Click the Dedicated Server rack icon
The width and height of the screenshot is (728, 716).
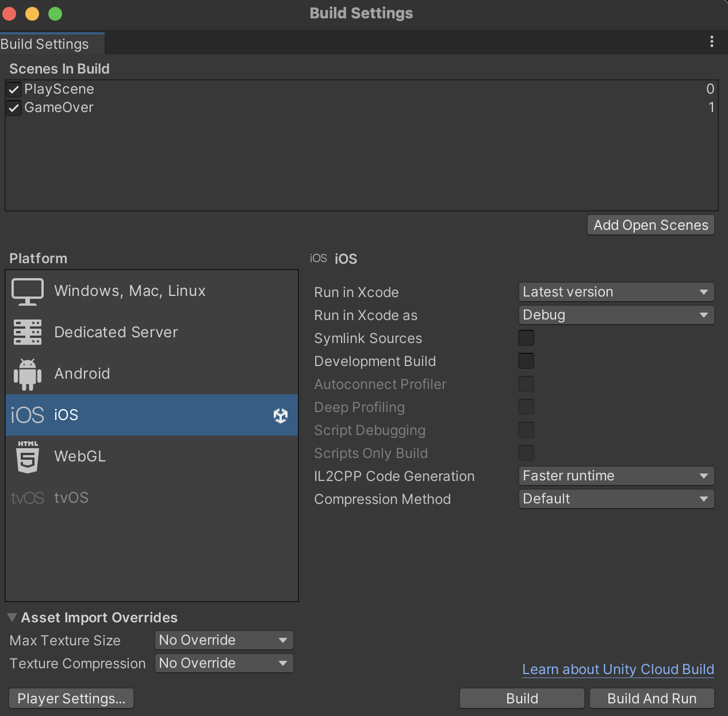(x=28, y=332)
